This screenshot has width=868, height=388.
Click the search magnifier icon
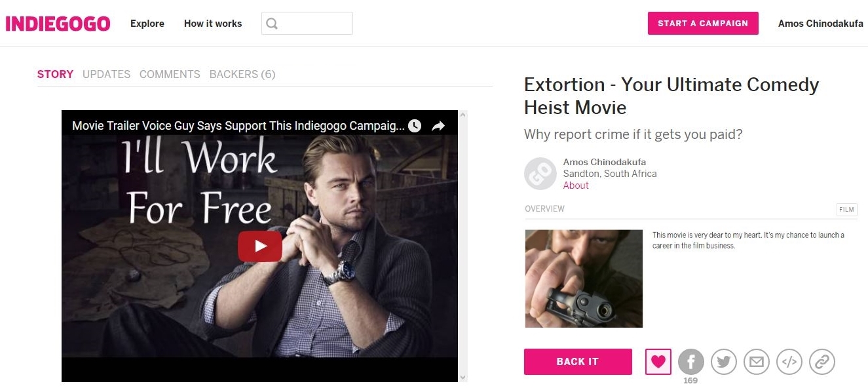click(x=272, y=24)
